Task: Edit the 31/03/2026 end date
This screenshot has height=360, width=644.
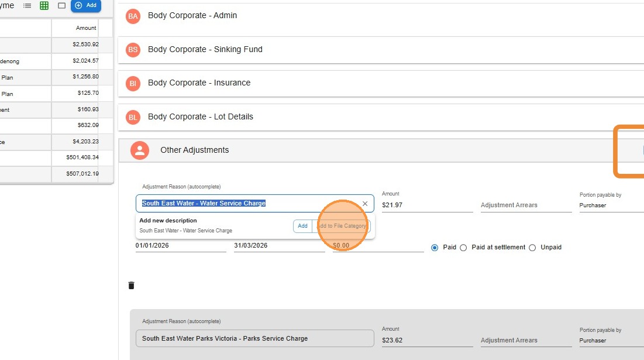Action: point(279,245)
